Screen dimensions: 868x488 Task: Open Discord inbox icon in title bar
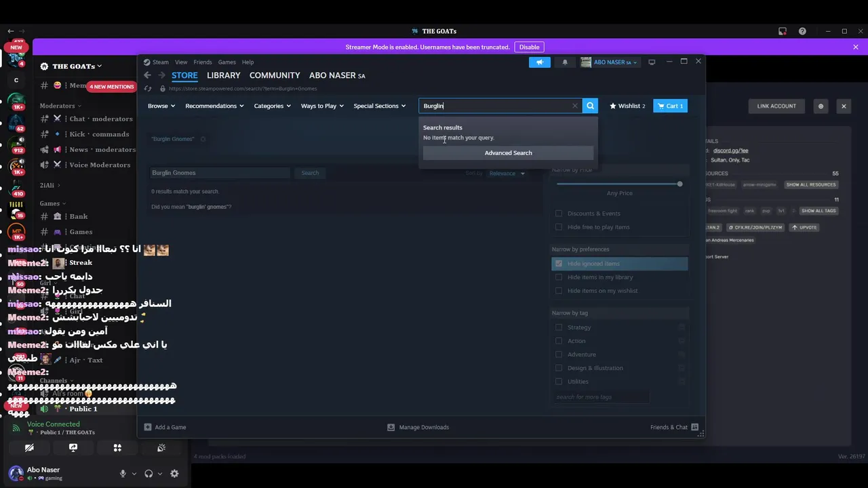(783, 31)
